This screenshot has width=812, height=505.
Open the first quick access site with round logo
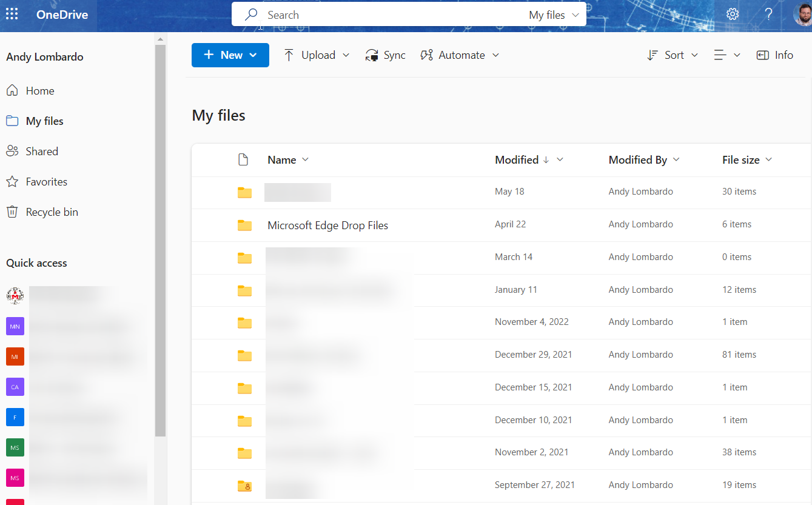pyautogui.click(x=15, y=296)
